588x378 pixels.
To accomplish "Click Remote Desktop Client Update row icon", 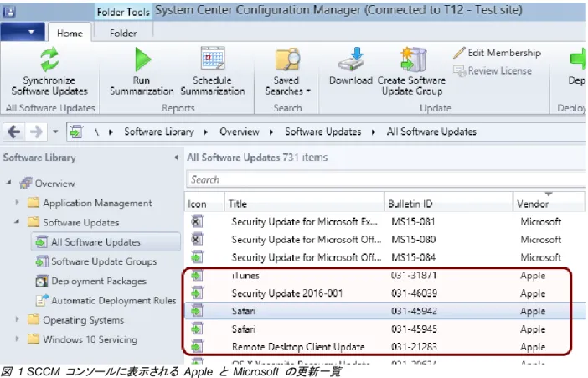I will pyautogui.click(x=197, y=347).
